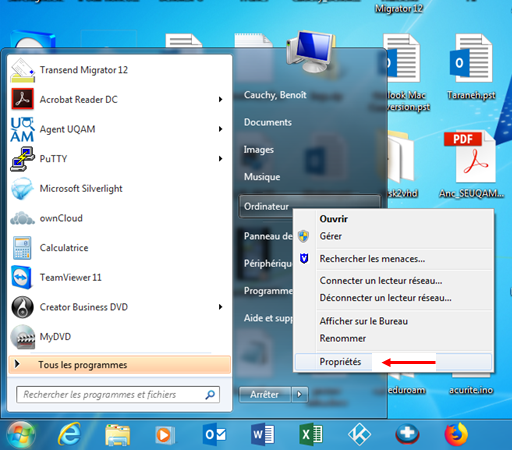The width and height of the screenshot is (512, 450).
Task: Expand Creator Business DVD submenu arrow
Action: (x=220, y=307)
